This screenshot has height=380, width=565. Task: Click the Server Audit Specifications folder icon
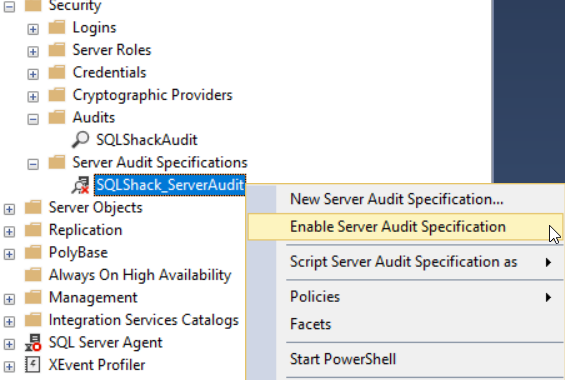(x=57, y=162)
